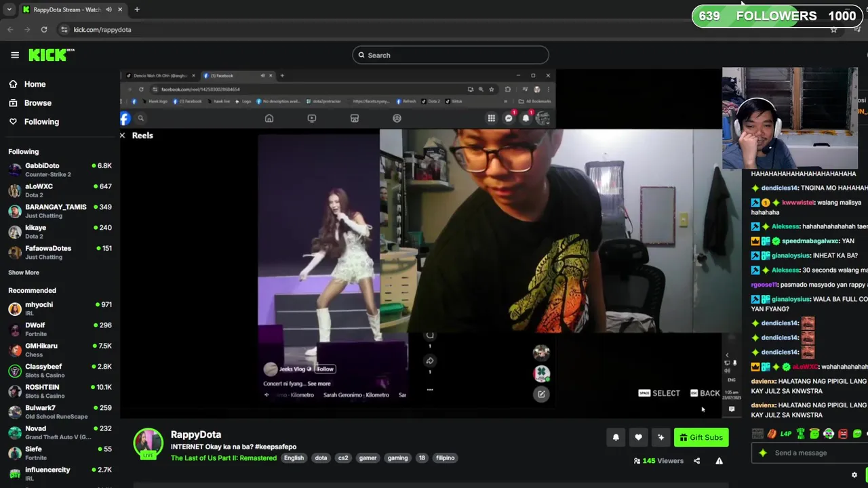This screenshot has width=868, height=488.
Task: Open Browse in sidebar
Action: (30, 103)
